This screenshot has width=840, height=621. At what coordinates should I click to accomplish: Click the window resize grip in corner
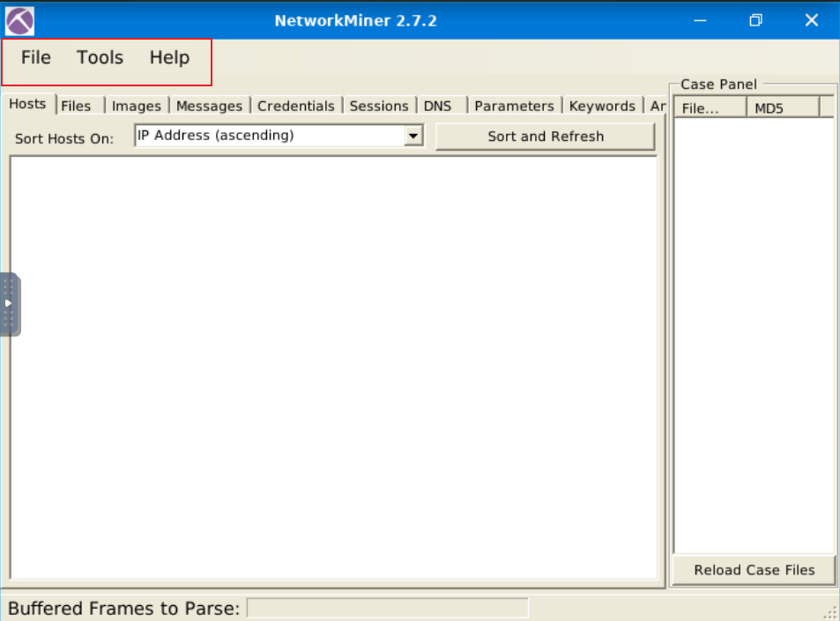tap(830, 613)
